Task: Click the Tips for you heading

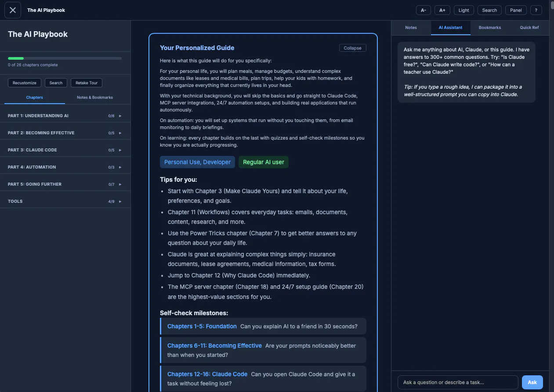Action: pos(178,180)
